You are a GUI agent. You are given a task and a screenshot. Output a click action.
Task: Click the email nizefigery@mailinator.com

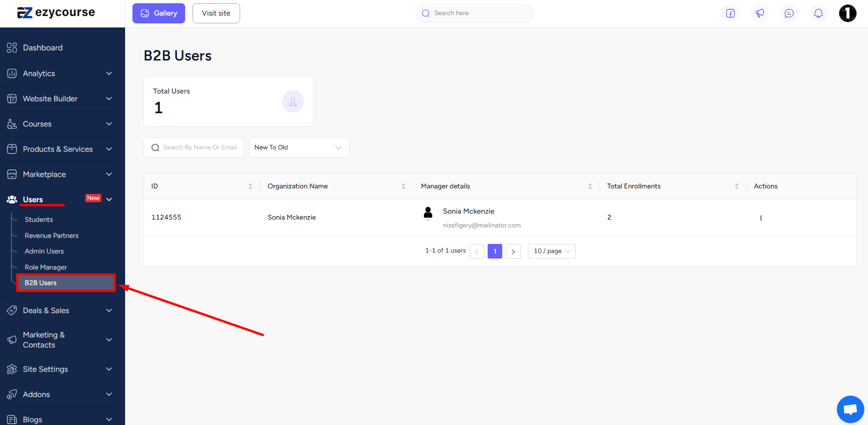click(482, 225)
